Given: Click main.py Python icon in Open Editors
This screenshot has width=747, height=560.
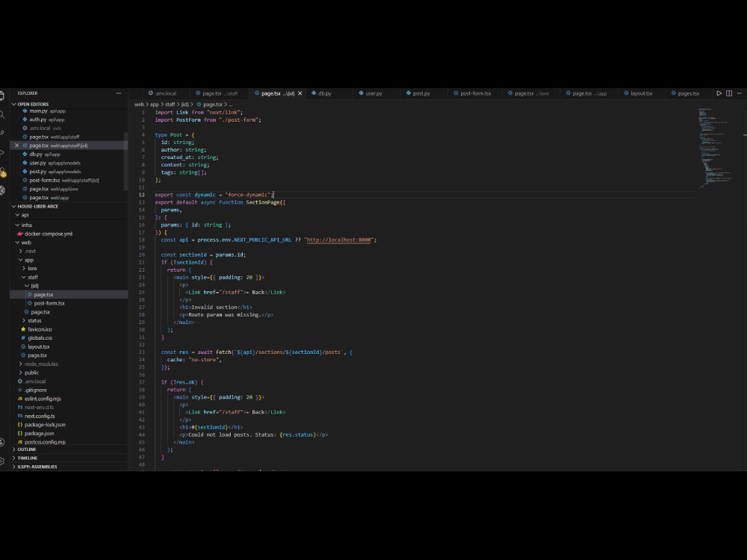Looking at the screenshot, I should [x=25, y=111].
